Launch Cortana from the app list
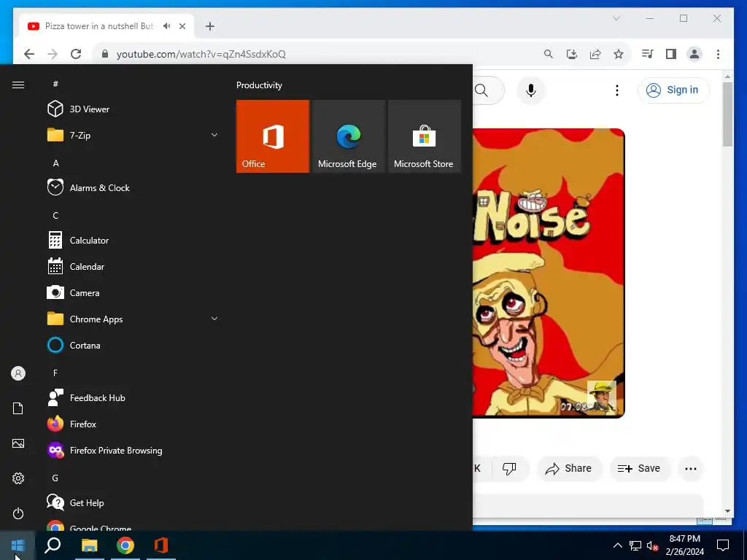 133,345
